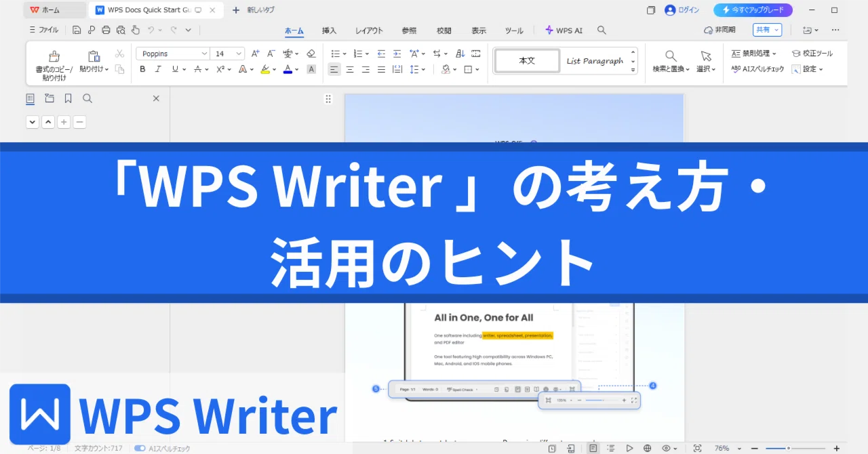
Task: Click Decrease Indent icon
Action: [381, 54]
